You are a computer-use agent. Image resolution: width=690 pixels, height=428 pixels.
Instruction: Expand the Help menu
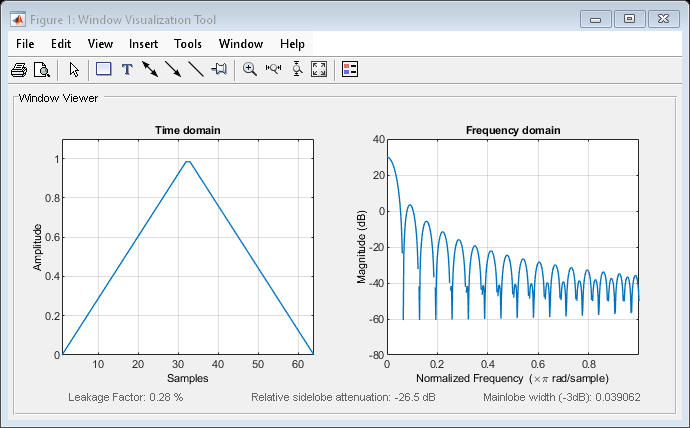click(x=292, y=44)
